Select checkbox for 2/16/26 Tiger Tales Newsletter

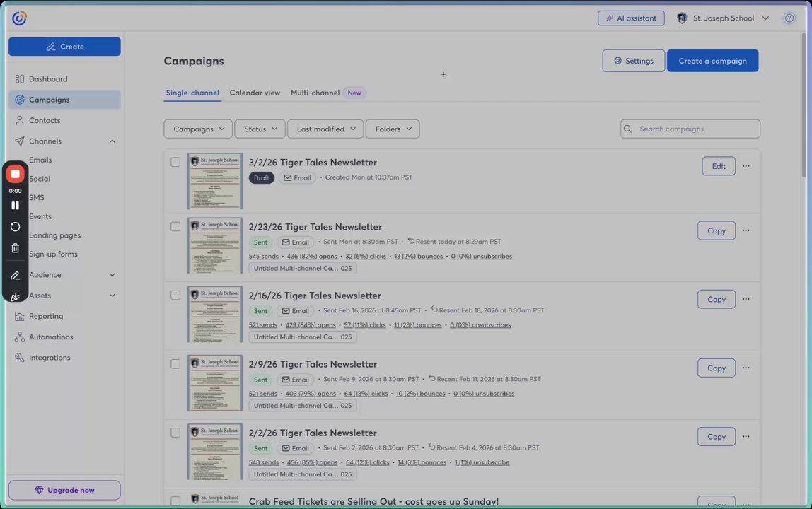175,295
